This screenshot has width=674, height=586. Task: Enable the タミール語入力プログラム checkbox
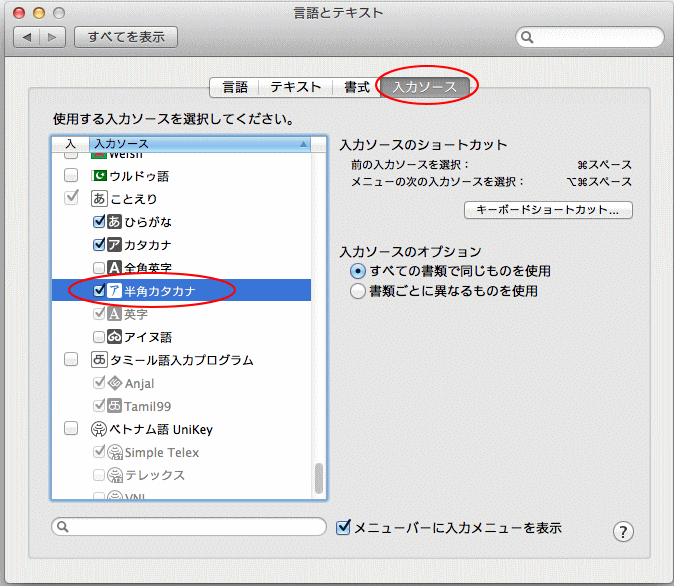point(71,359)
